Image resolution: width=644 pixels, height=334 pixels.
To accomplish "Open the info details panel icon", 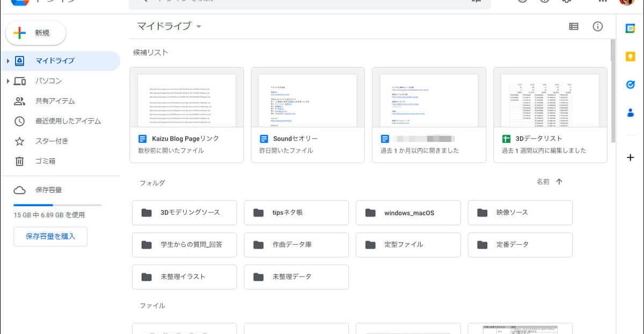I will tap(598, 26).
